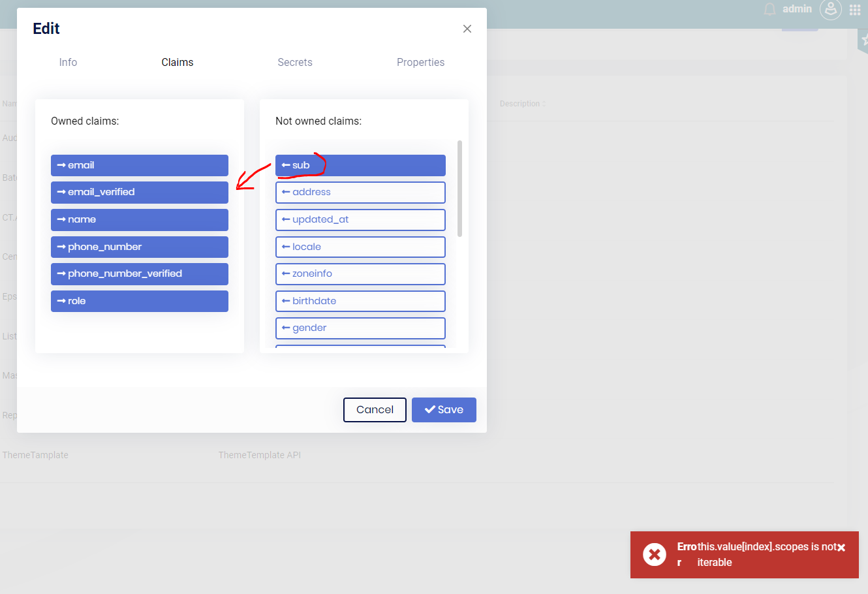Viewport: 868px width, 594px height.
Task: Add the sub claim to owned
Action: pos(360,165)
